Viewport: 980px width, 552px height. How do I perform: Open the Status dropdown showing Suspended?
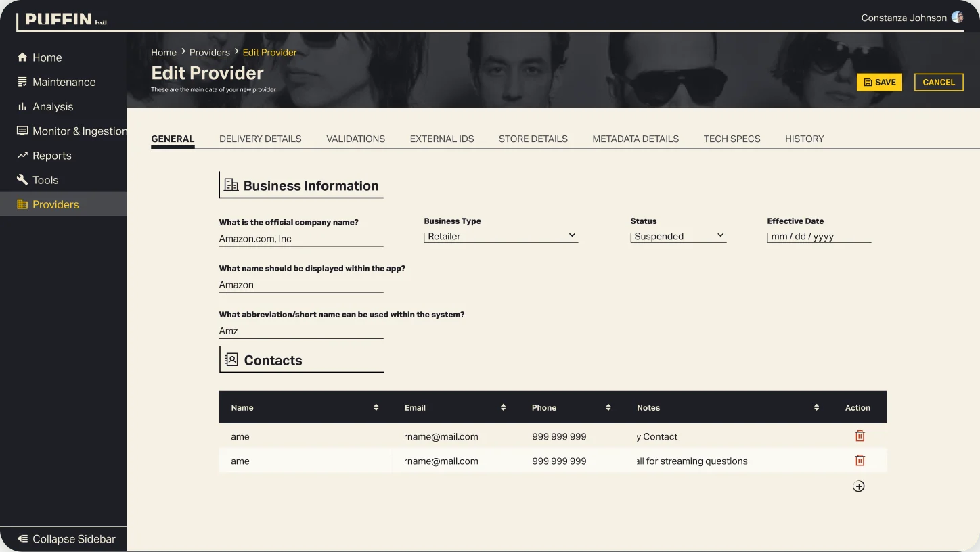point(678,236)
